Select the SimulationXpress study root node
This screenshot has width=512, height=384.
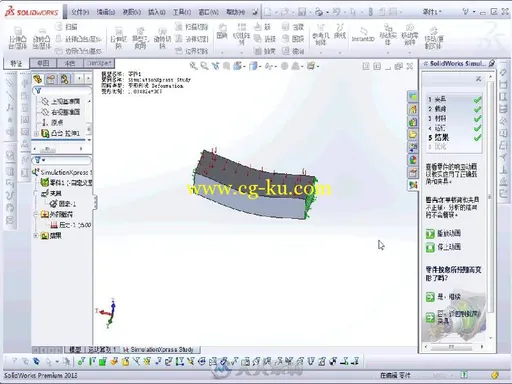(x=63, y=172)
